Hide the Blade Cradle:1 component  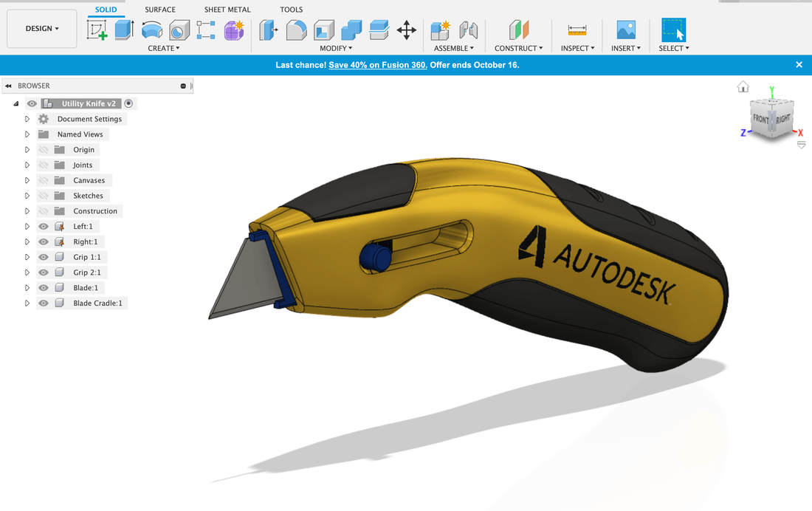click(44, 303)
